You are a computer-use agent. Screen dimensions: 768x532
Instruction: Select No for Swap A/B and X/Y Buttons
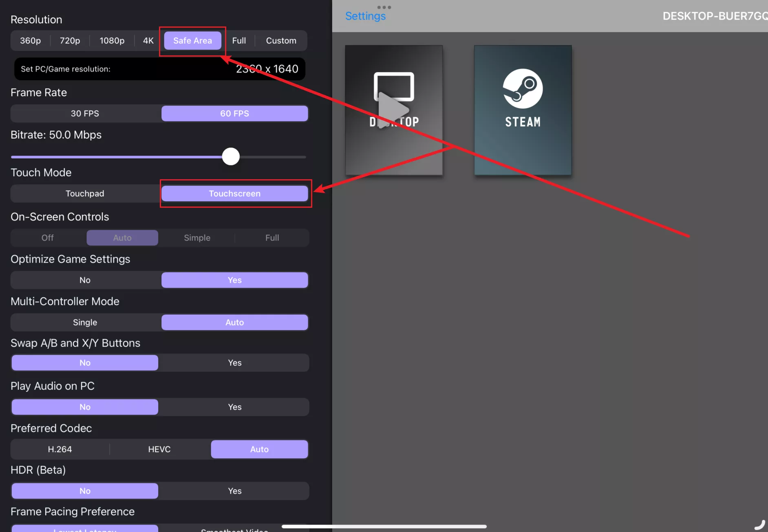tap(85, 363)
